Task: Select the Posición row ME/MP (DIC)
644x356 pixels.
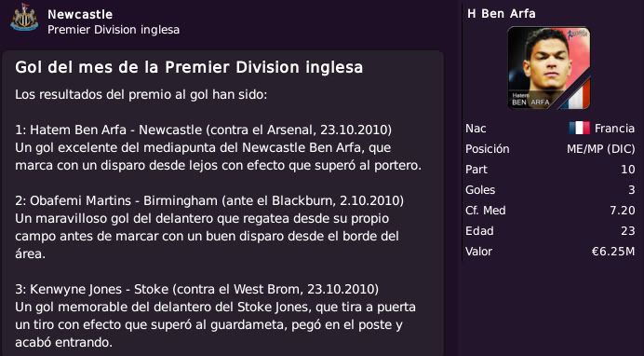Action: point(550,149)
